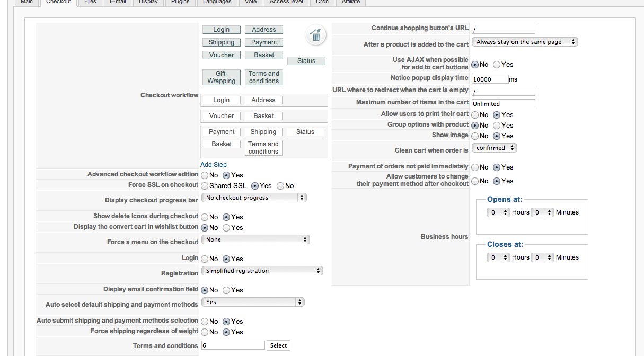Set Show image option to No

pos(475,136)
